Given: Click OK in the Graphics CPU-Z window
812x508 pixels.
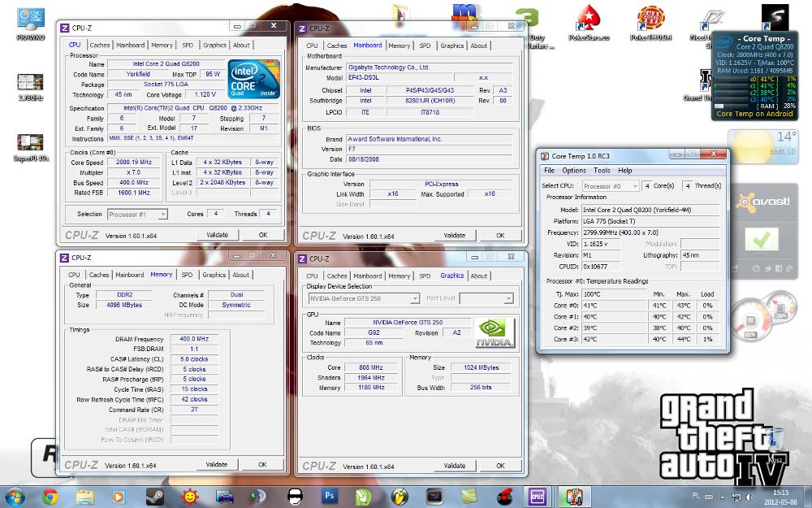Looking at the screenshot, I should tap(500, 466).
